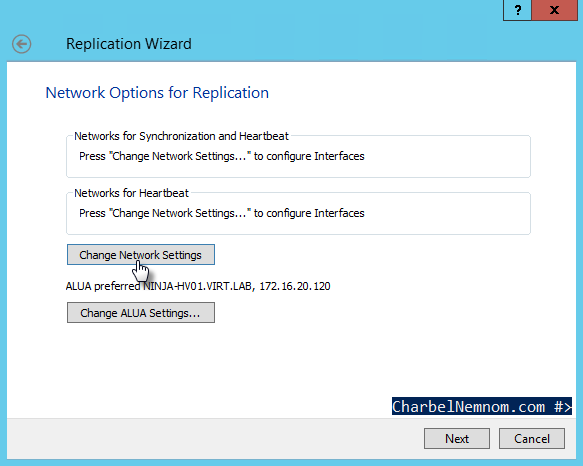Proceed with the Next button
The height and width of the screenshot is (466, 583).
(457, 438)
